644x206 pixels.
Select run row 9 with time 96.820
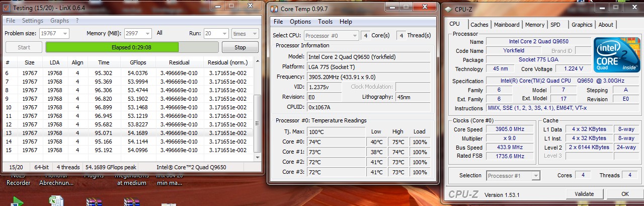[x=129, y=98]
